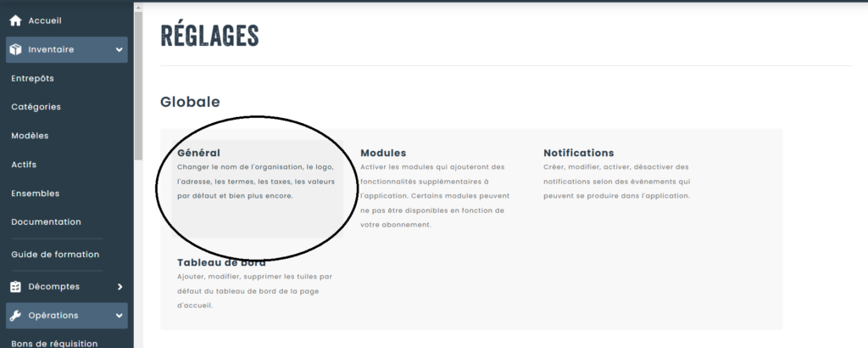The width and height of the screenshot is (868, 348).
Task: Open the Notifications settings heading
Action: (x=578, y=153)
